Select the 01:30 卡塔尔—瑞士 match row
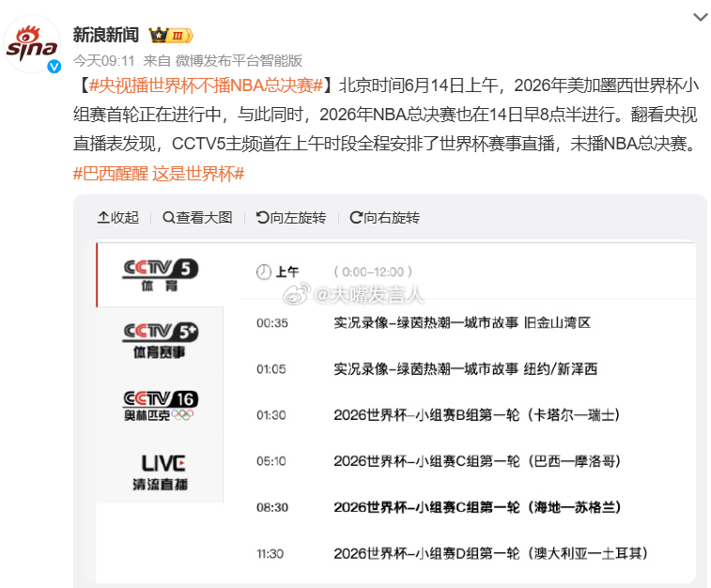Viewport: 711px width, 588px height. 469,415
